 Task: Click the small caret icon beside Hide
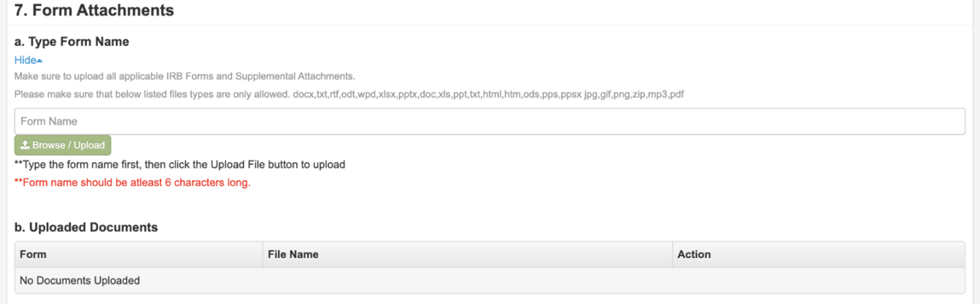pyautogui.click(x=40, y=61)
